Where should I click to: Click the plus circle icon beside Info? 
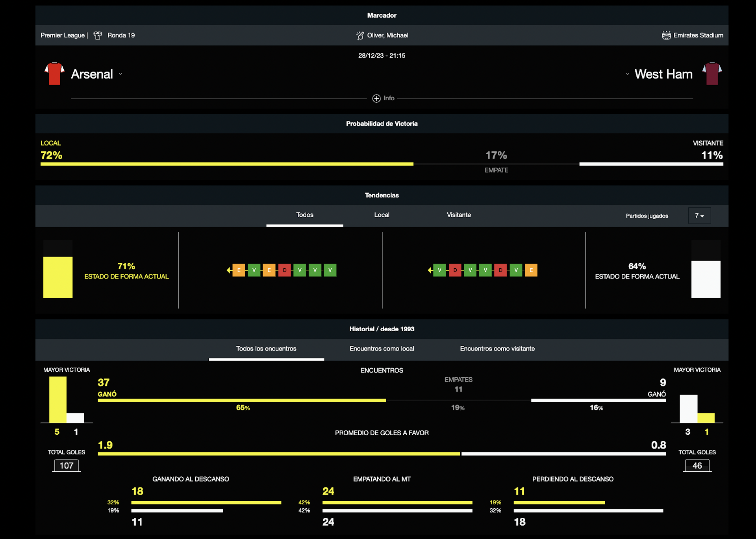(x=376, y=98)
